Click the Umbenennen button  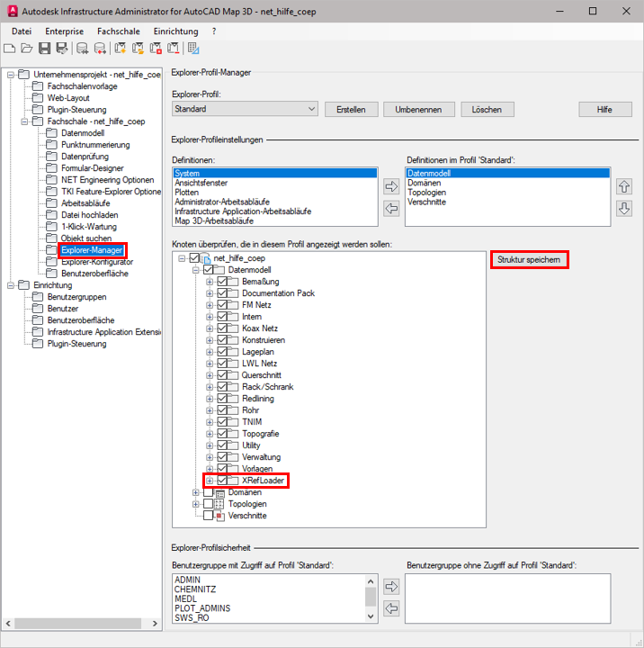418,110
